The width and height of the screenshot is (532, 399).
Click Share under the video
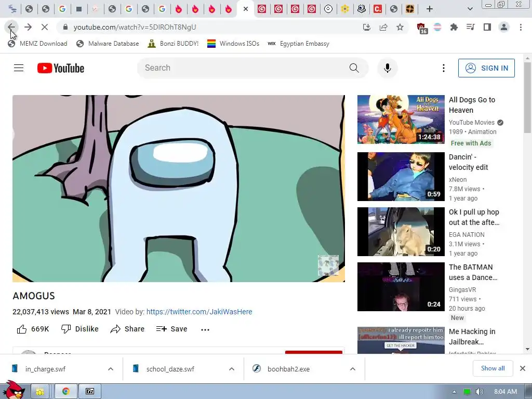[x=127, y=329]
